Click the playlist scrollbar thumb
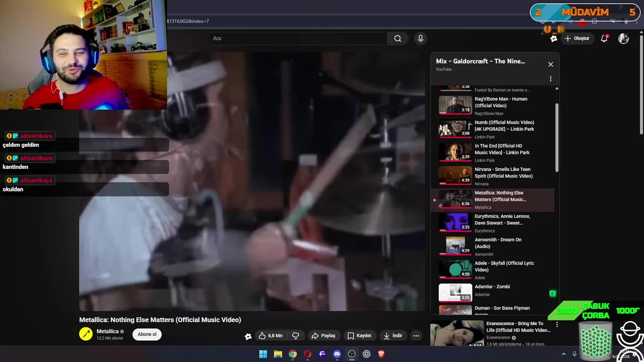 557,137
